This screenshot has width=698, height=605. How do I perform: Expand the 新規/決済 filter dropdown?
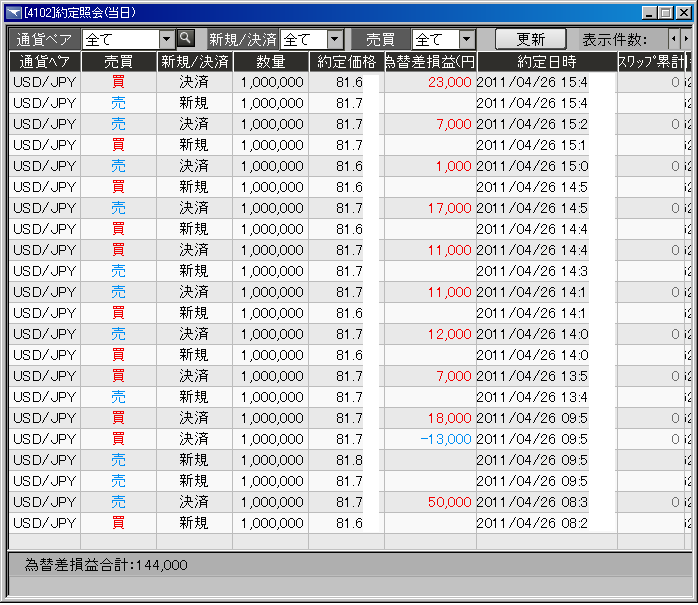tap(334, 40)
